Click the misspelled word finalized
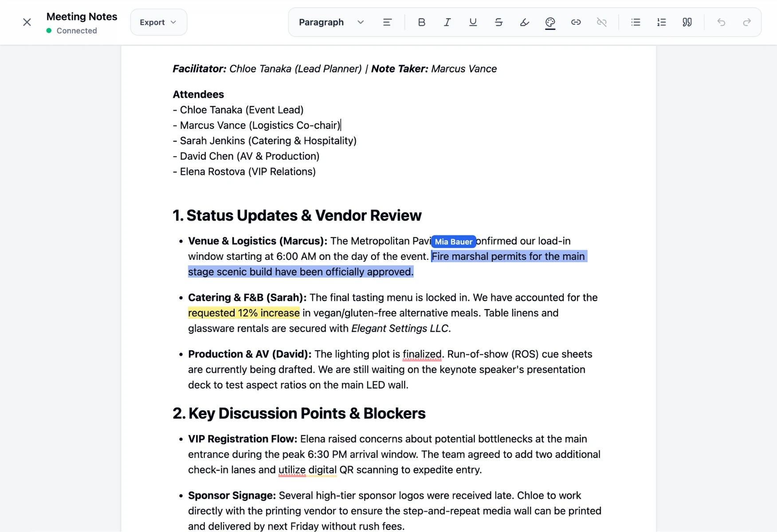The height and width of the screenshot is (532, 777). [x=422, y=354]
